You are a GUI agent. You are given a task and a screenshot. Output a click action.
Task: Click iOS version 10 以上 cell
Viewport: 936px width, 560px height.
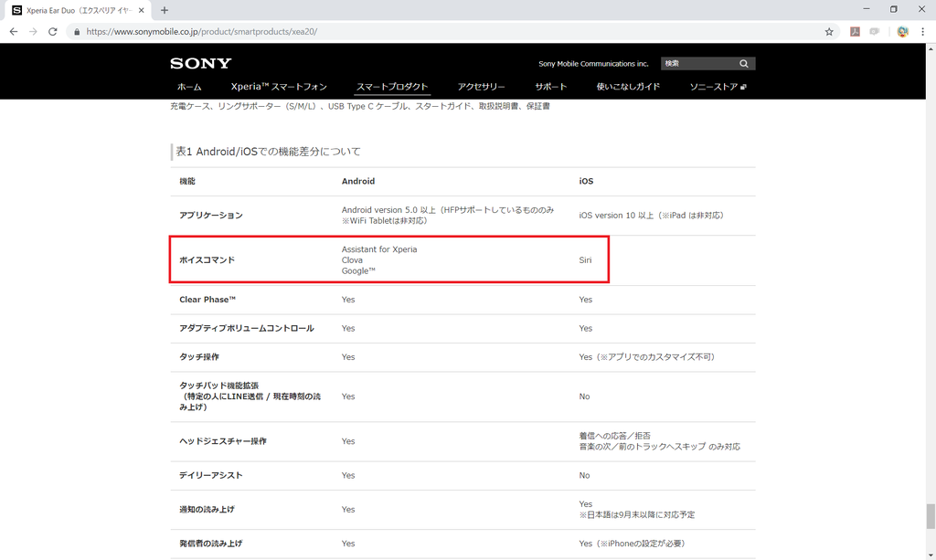click(x=651, y=216)
